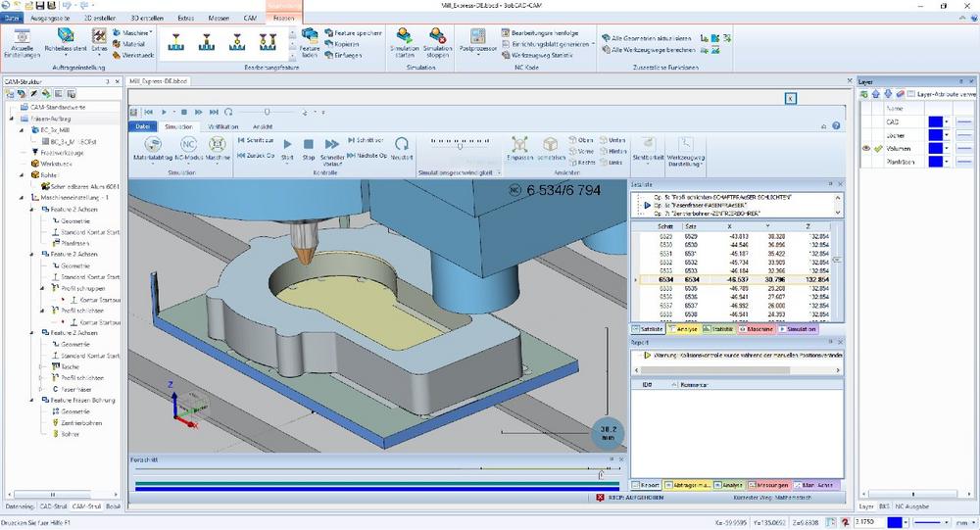
Task: Click Simulation stoppen
Action: pos(437,43)
